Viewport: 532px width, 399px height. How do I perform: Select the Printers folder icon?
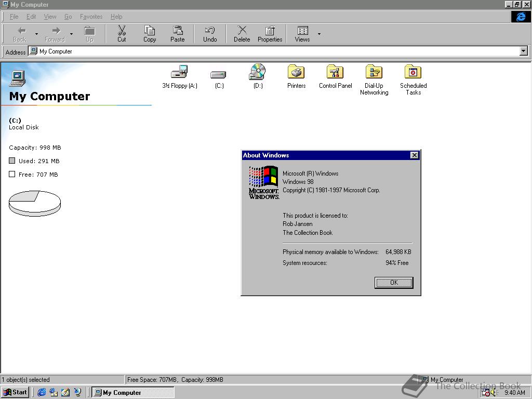pyautogui.click(x=296, y=72)
